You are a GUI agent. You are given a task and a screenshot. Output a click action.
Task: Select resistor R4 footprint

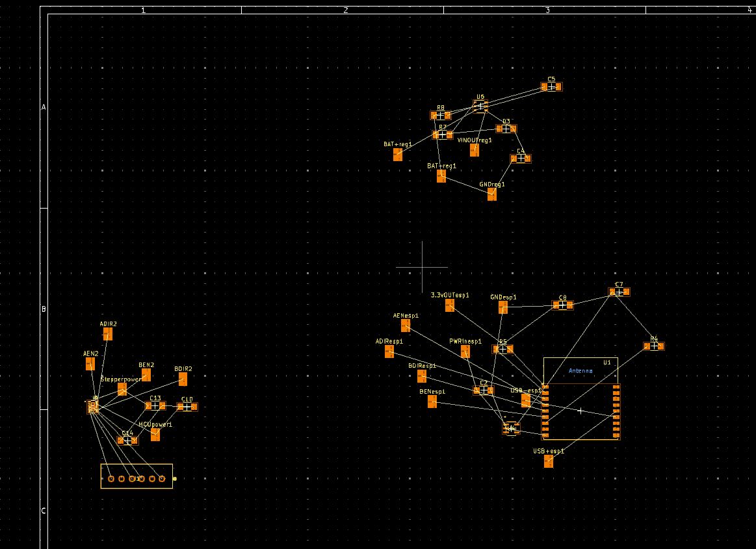coord(654,346)
